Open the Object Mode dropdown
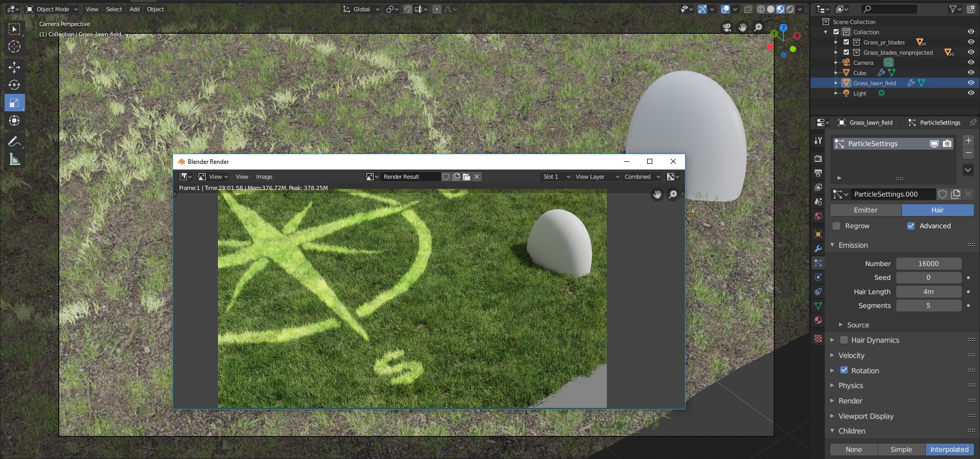This screenshot has width=980, height=459. pyautogui.click(x=52, y=9)
